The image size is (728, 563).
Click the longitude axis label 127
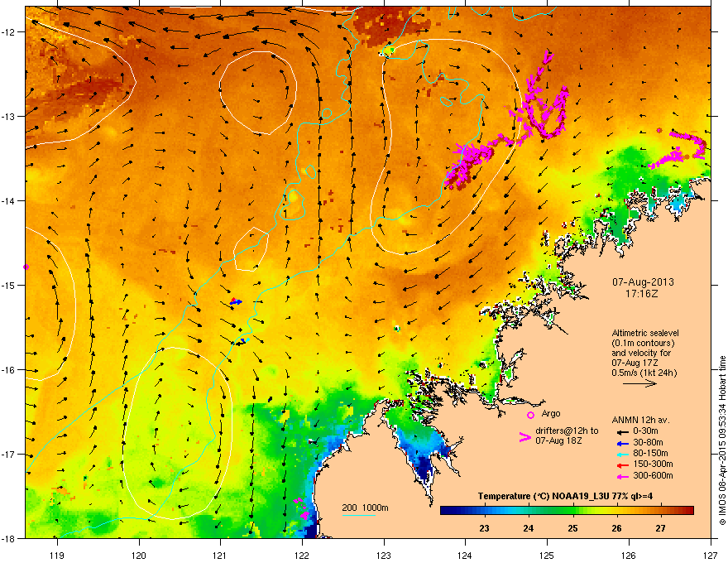711,555
